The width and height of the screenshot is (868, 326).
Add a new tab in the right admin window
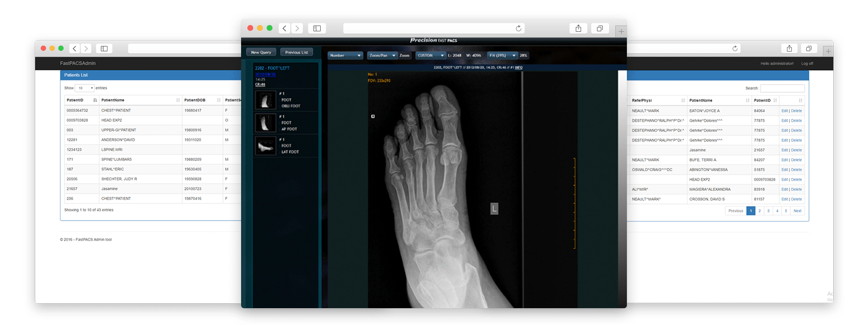tap(828, 51)
